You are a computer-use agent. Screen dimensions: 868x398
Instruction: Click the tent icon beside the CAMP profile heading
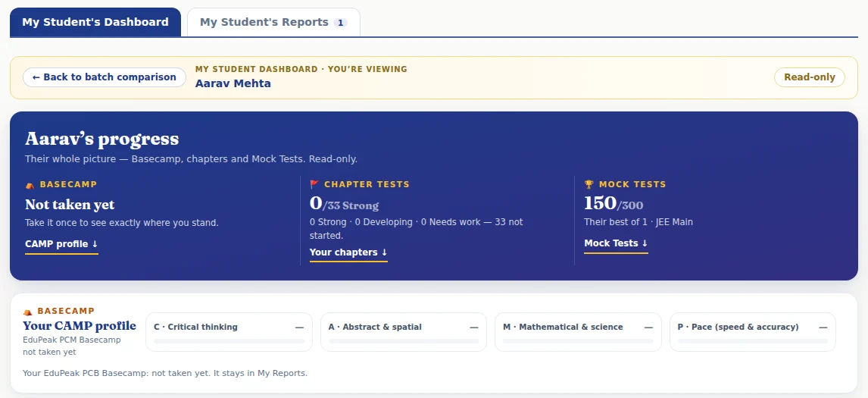coord(28,312)
